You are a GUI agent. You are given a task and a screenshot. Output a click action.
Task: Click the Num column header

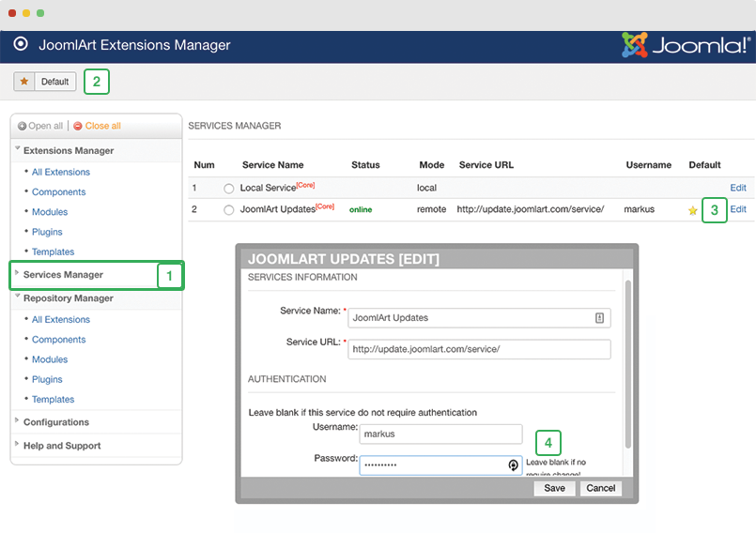(204, 165)
